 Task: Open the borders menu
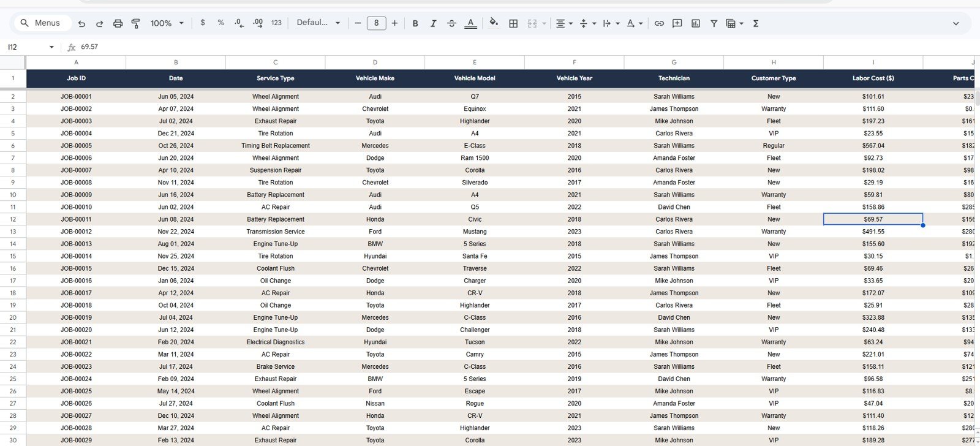(513, 23)
